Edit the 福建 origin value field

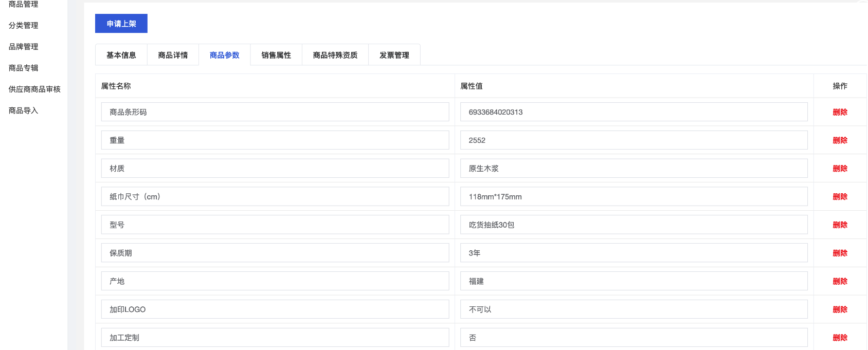click(634, 281)
